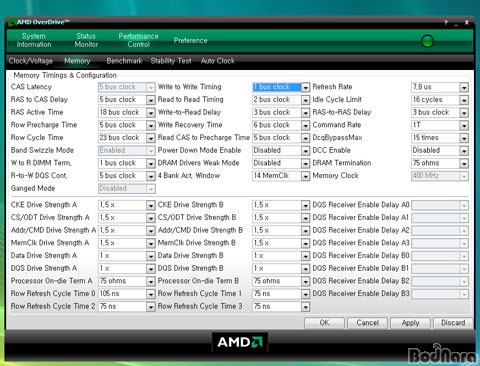The image size is (480, 366).
Task: Open the Benchmark sub-tab
Action: [124, 61]
